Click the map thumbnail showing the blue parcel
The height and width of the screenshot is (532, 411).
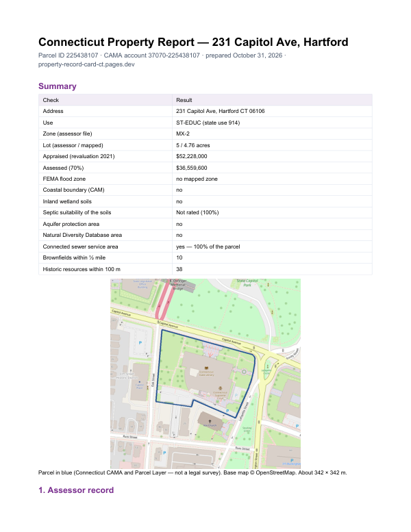click(x=206, y=374)
